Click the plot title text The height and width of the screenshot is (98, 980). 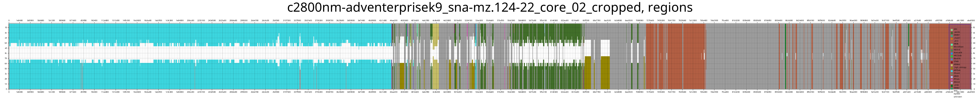(x=490, y=8)
